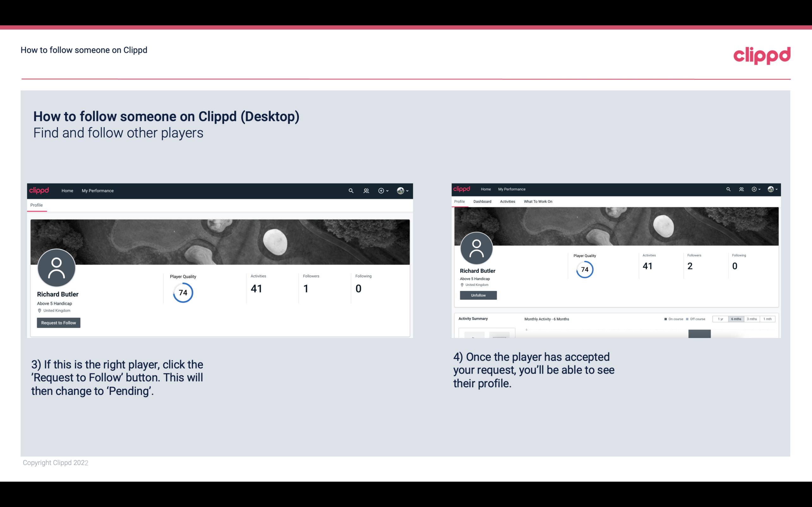Screen dimensions: 812x507
Task: Toggle 'On course' activity filter checkbox
Action: pyautogui.click(x=665, y=319)
